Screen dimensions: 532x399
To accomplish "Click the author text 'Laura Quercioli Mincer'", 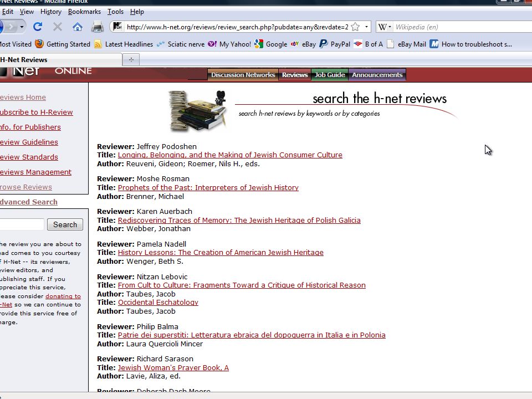I will click(165, 344).
